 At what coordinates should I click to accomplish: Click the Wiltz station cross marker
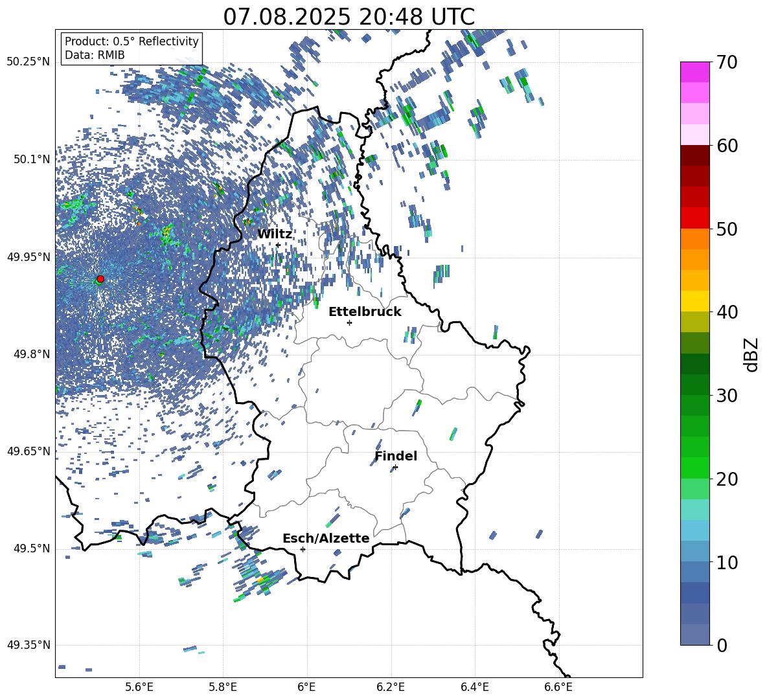tap(278, 245)
